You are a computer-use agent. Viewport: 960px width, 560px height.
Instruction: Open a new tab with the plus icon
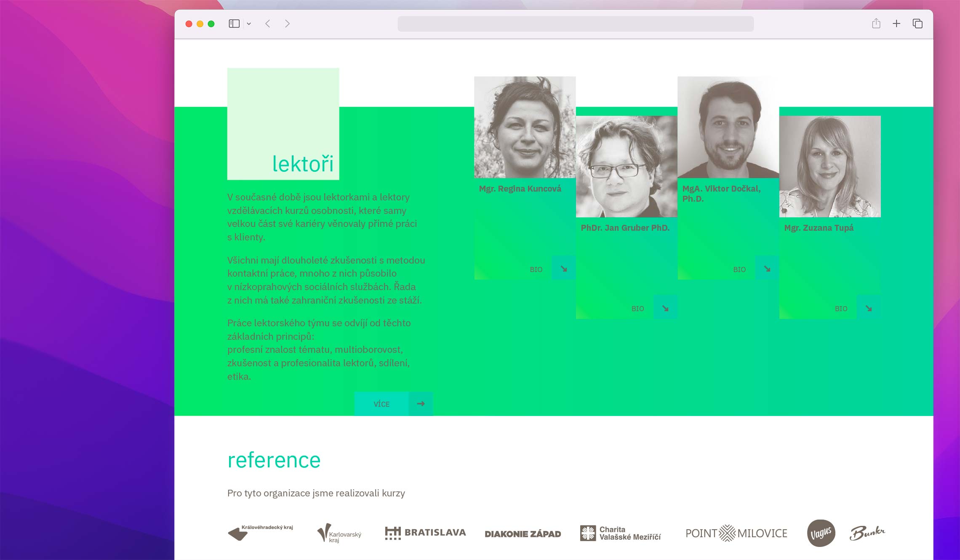[x=896, y=24]
